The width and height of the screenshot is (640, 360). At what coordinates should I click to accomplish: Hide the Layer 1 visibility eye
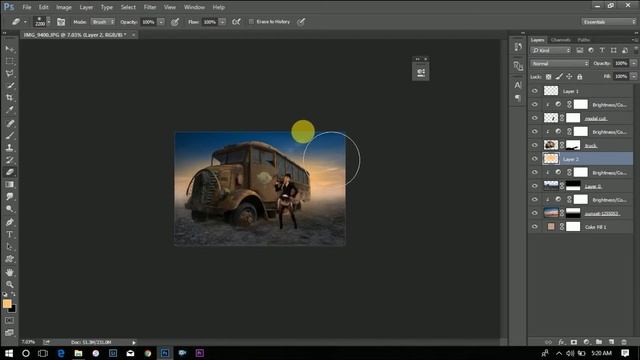(x=535, y=91)
